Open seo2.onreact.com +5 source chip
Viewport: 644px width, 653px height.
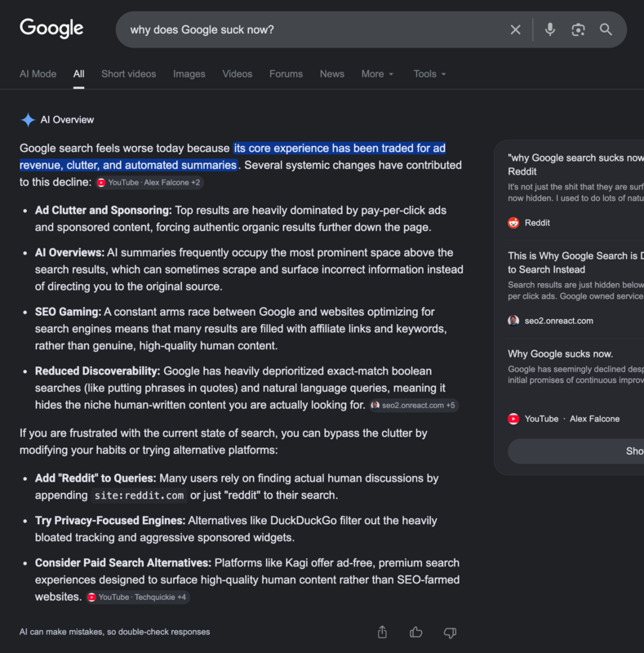[x=414, y=405]
